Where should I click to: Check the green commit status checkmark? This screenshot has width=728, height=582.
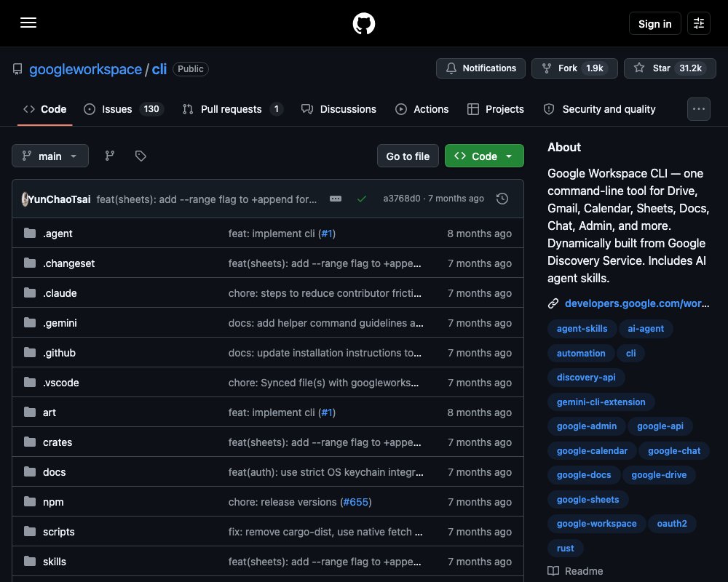pyautogui.click(x=362, y=199)
